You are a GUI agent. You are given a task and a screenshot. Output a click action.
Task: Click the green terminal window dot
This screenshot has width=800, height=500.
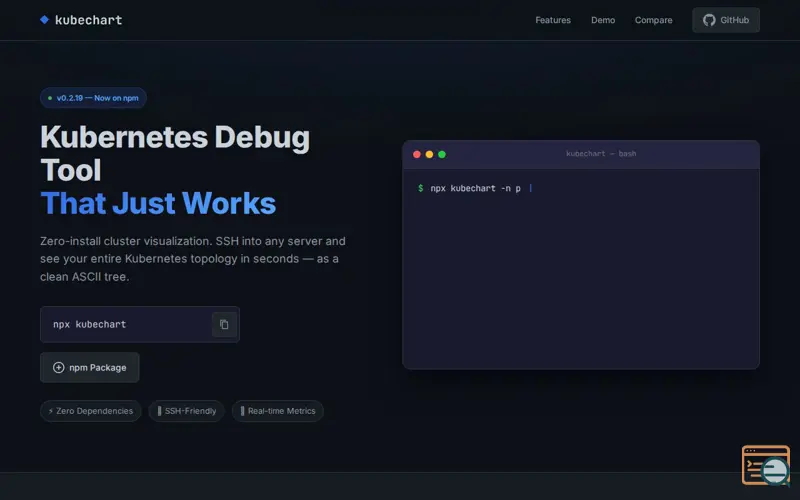point(442,155)
